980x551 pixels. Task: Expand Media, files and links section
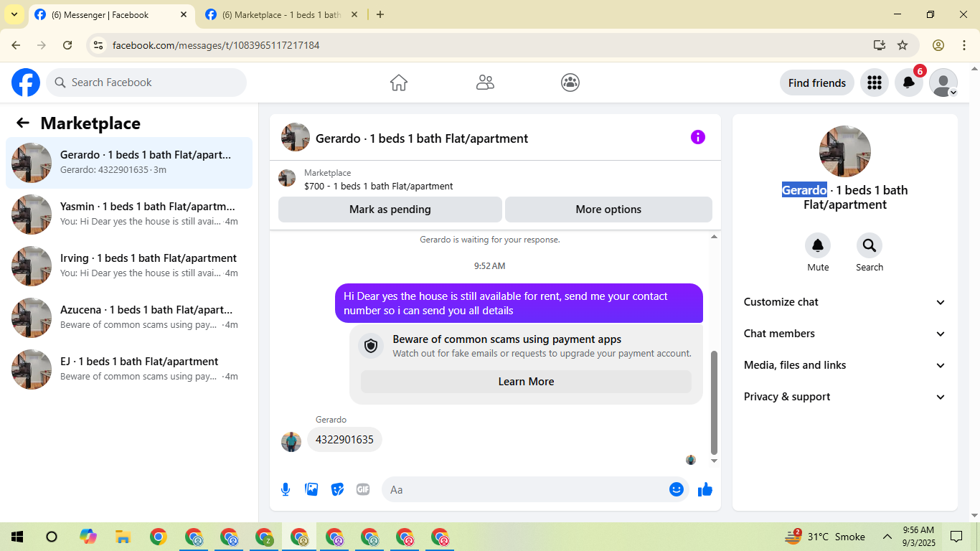pos(845,365)
